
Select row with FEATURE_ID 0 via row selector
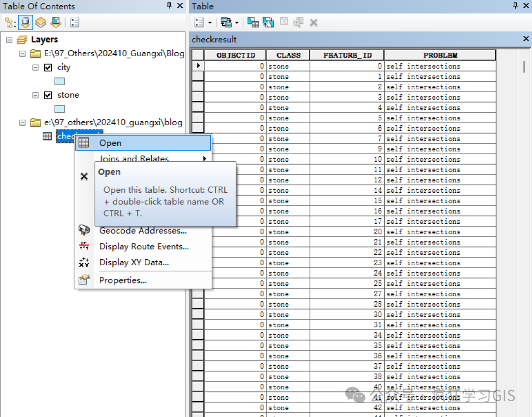[x=198, y=66]
